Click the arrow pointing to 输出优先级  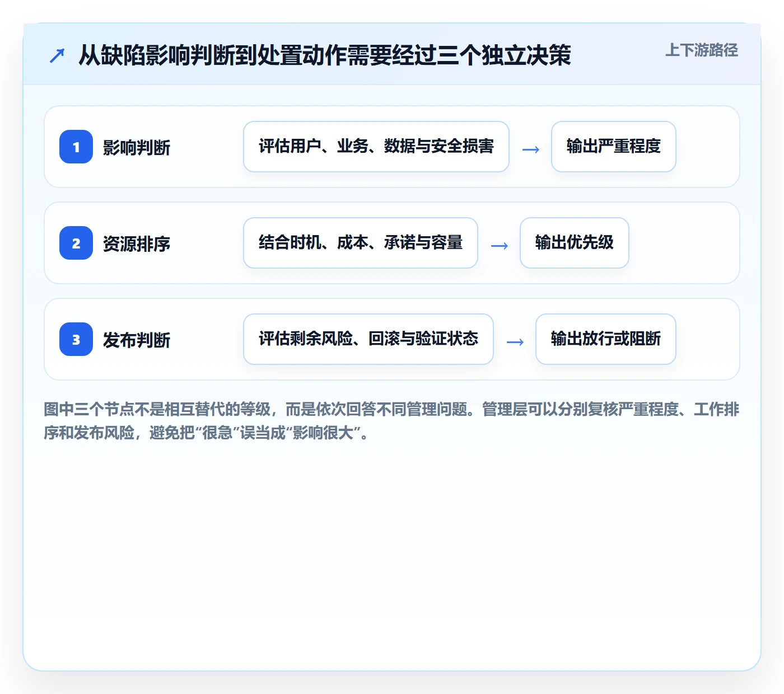(x=500, y=246)
